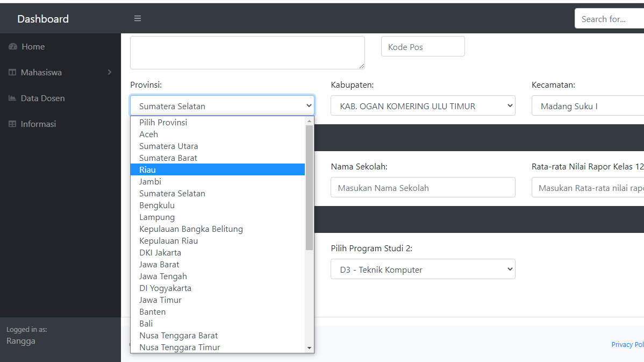This screenshot has height=362, width=644.
Task: Click the logged-in user name Rangga
Action: (20, 340)
